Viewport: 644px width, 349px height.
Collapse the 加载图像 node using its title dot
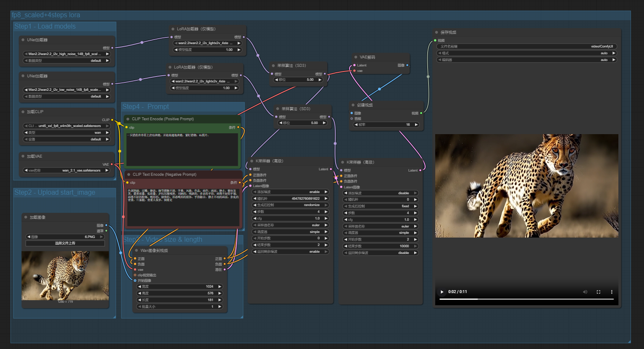(x=26, y=217)
